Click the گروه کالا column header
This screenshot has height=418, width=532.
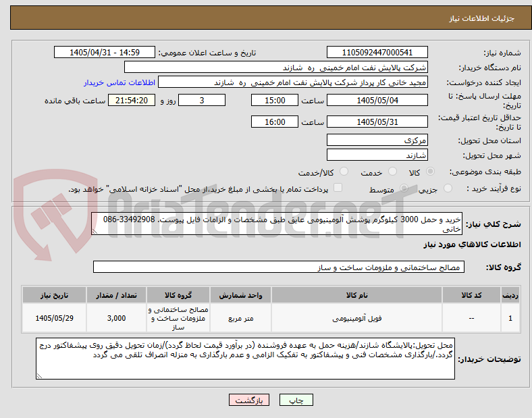pyautogui.click(x=178, y=295)
